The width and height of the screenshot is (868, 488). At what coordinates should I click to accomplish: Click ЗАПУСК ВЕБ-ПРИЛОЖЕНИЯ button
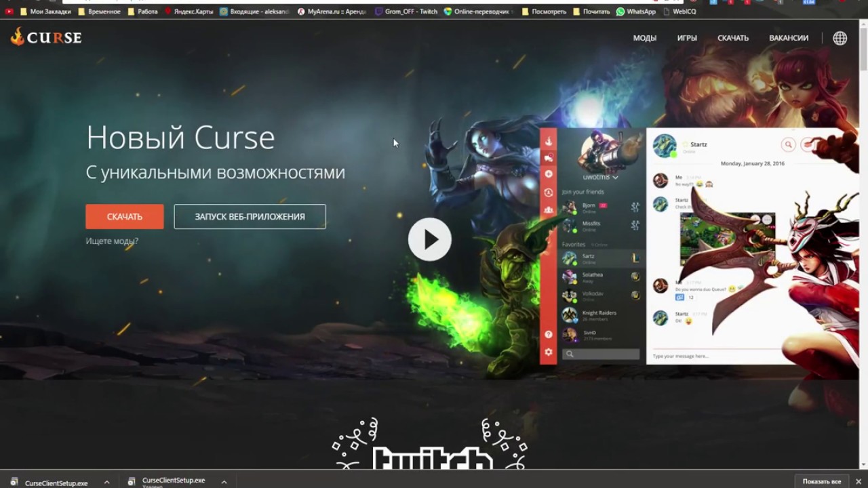pyautogui.click(x=250, y=217)
